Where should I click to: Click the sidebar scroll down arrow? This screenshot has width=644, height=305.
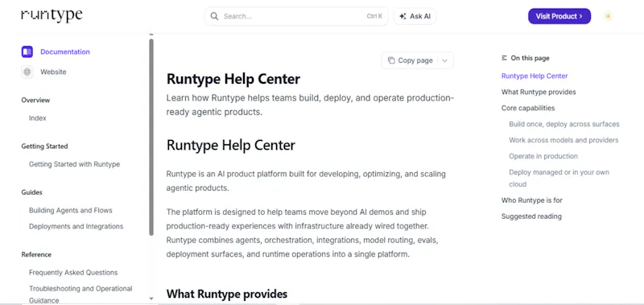(x=151, y=299)
